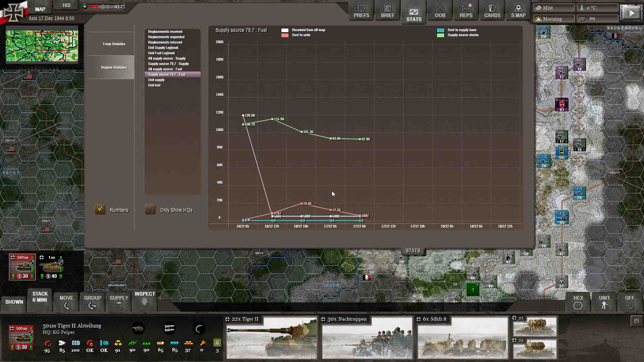Open the REPS reports mail icon
The width and height of the screenshot is (644, 362).
(x=466, y=11)
